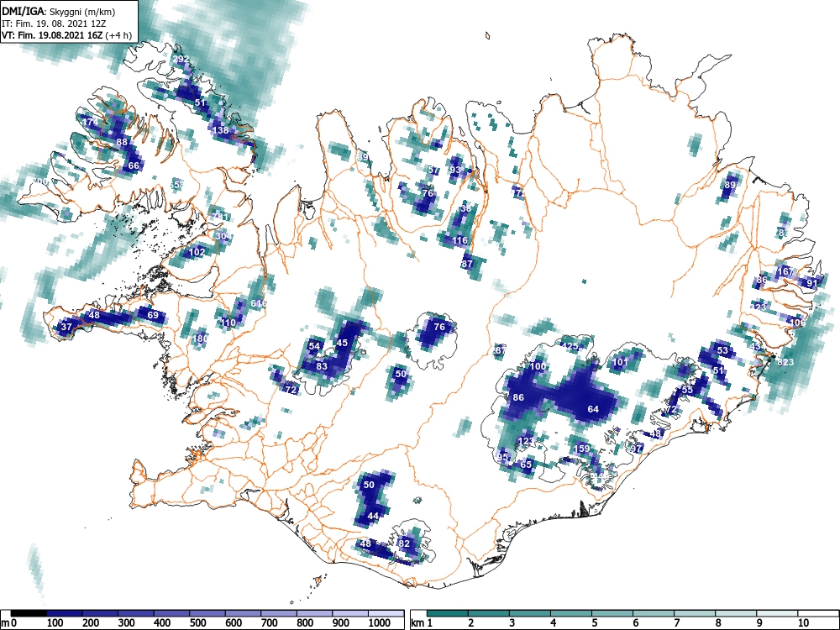The image size is (840, 630).
Task: Click the visibility value '180' on the map
Action: pyautogui.click(x=200, y=339)
